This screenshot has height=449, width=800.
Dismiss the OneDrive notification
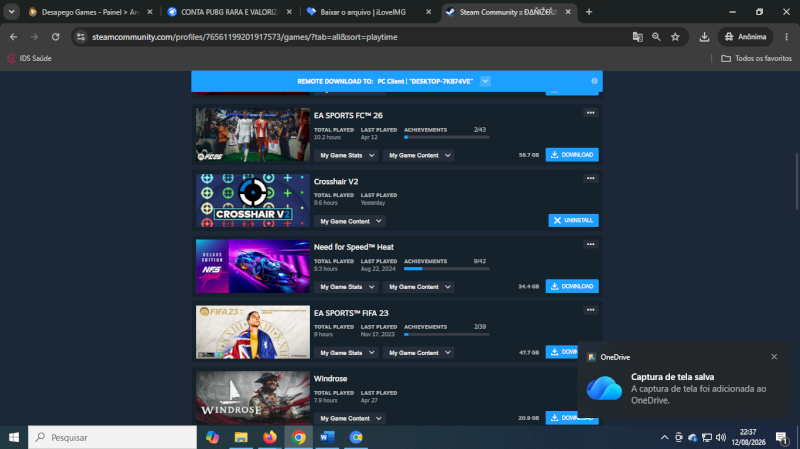[x=774, y=357]
